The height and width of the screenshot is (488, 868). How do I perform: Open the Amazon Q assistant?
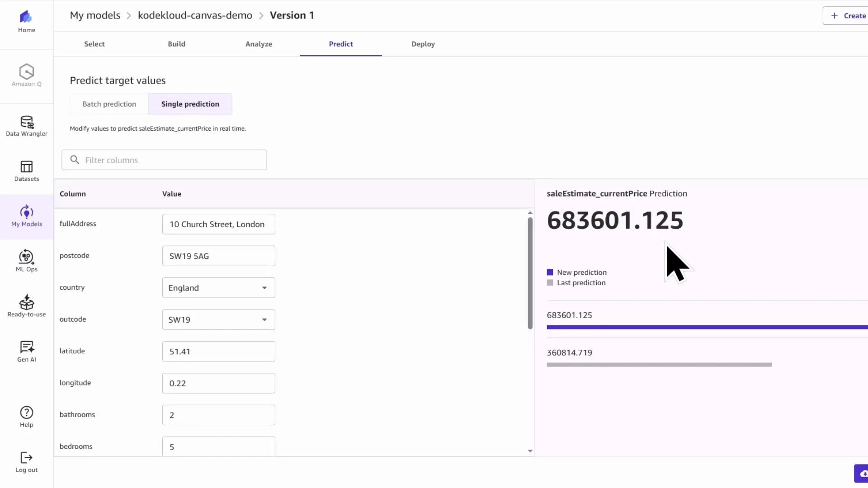(26, 75)
